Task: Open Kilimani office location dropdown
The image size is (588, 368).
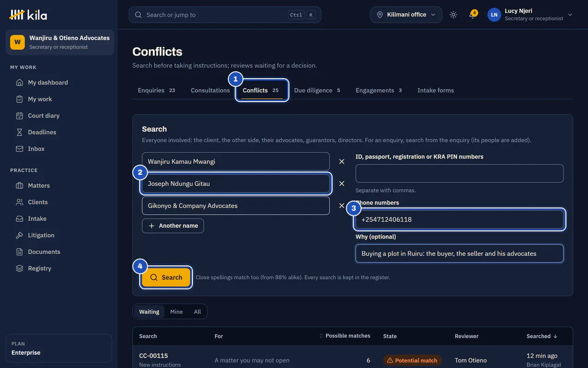Action: click(x=406, y=15)
